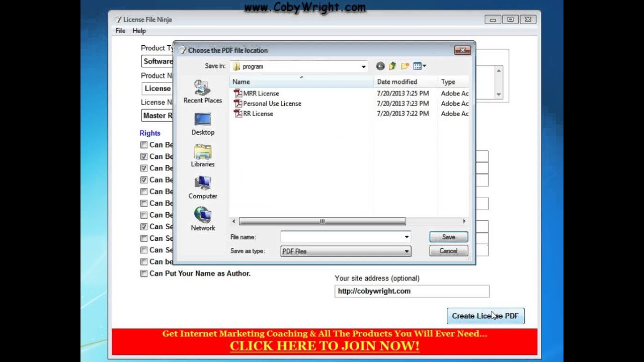Expand the Save in folder dropdown
644x362 pixels.
[363, 66]
